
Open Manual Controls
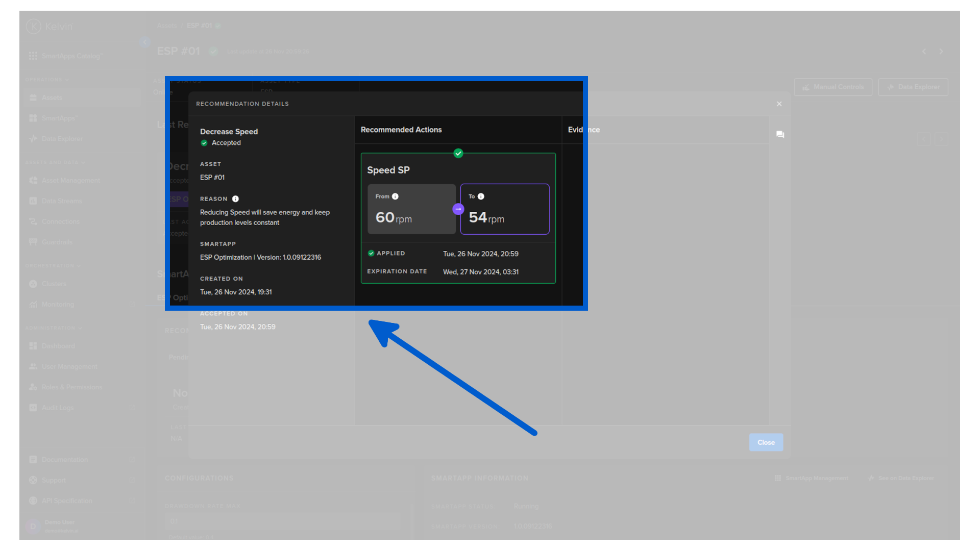pyautogui.click(x=832, y=87)
